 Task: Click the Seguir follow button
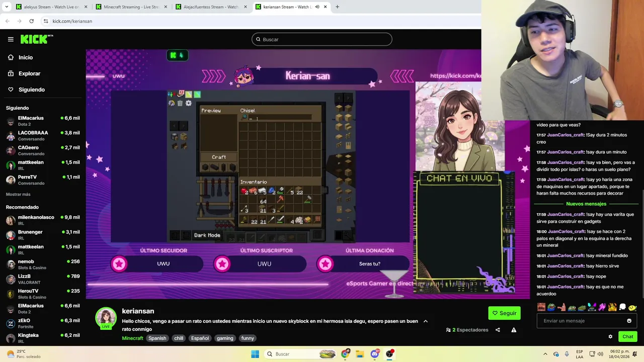tap(504, 313)
